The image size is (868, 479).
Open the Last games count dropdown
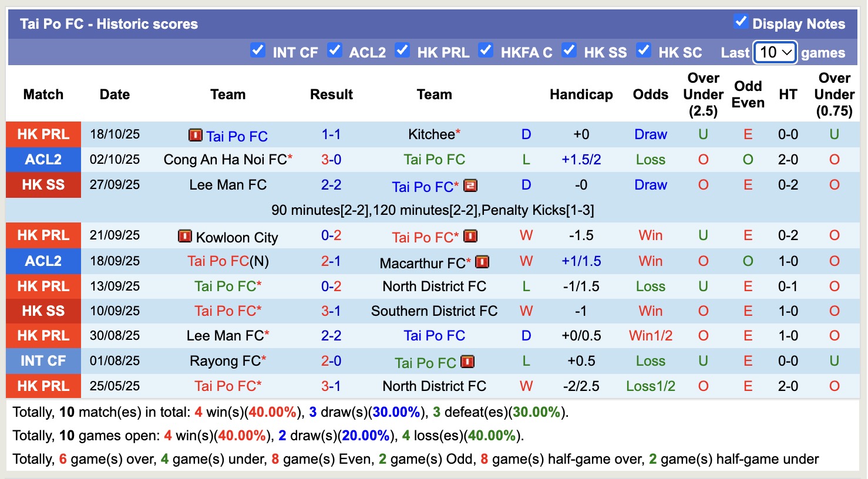coord(774,52)
